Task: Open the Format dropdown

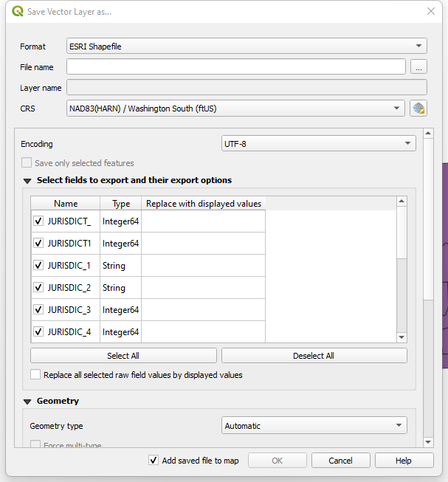Action: click(x=247, y=47)
